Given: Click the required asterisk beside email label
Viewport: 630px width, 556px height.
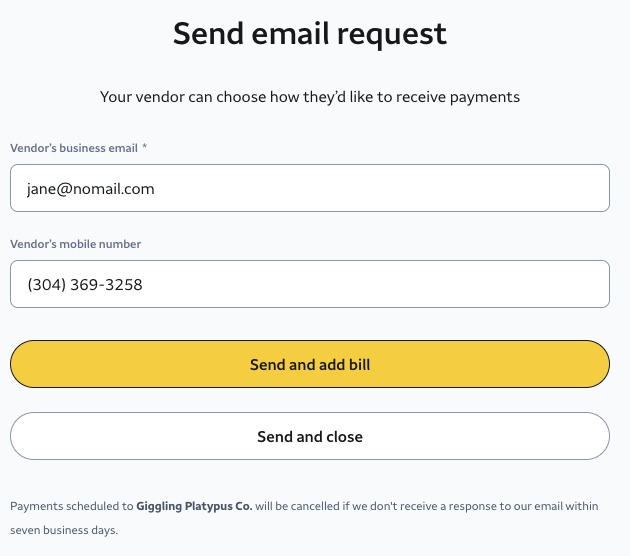Looking at the screenshot, I should [144, 147].
